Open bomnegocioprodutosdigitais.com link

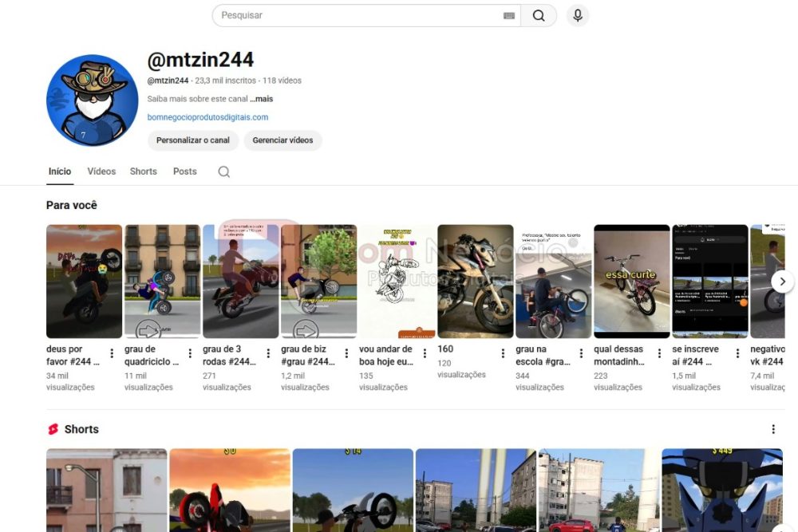(207, 117)
